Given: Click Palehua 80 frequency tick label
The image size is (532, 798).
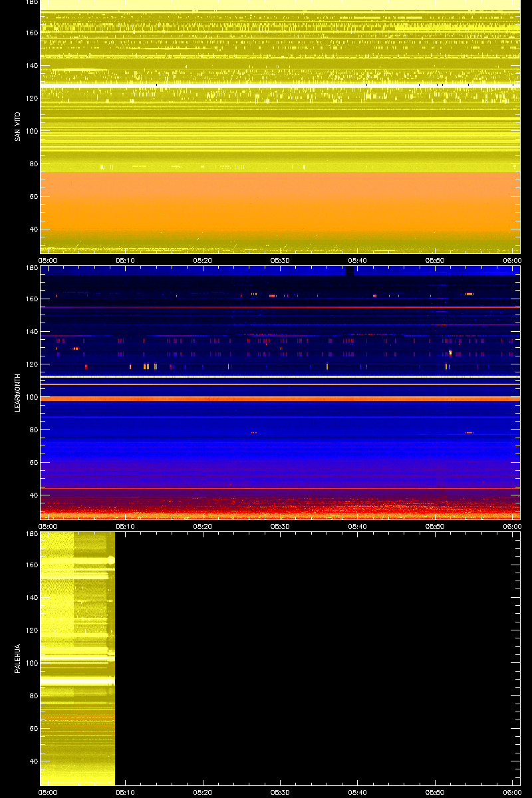Looking at the screenshot, I should (33, 696).
